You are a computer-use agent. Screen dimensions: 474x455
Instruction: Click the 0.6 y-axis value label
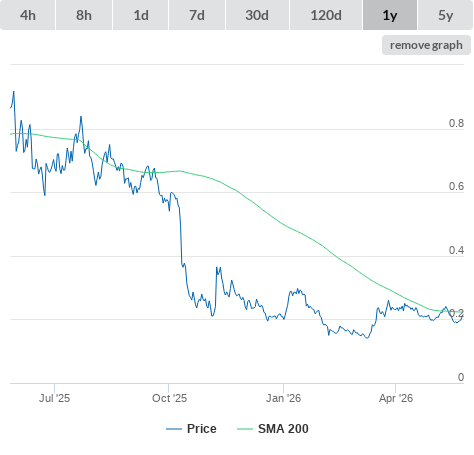point(456,186)
